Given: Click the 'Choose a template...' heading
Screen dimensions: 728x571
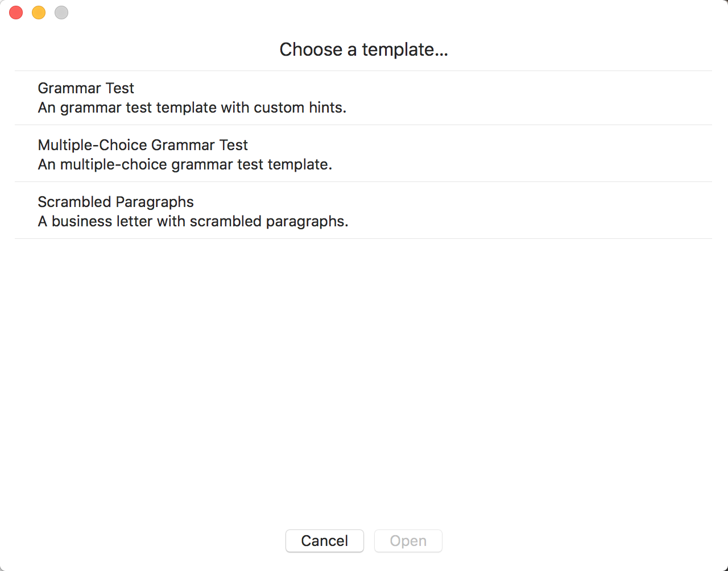Looking at the screenshot, I should point(363,49).
